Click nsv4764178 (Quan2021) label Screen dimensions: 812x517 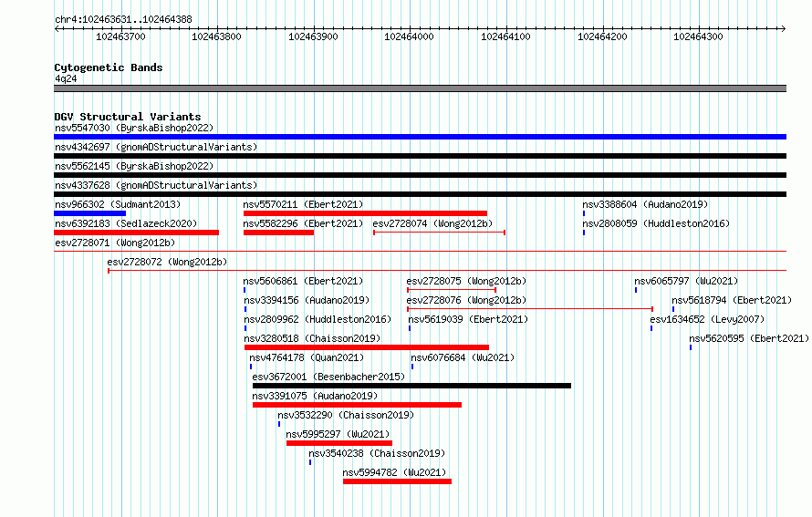click(307, 357)
